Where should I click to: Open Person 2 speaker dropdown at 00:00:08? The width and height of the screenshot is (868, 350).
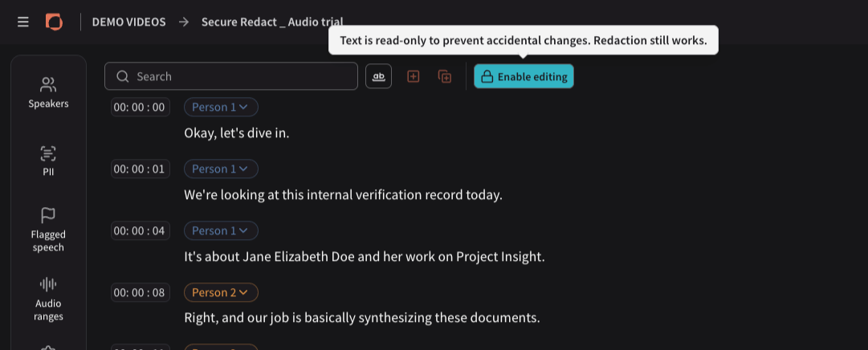221,292
